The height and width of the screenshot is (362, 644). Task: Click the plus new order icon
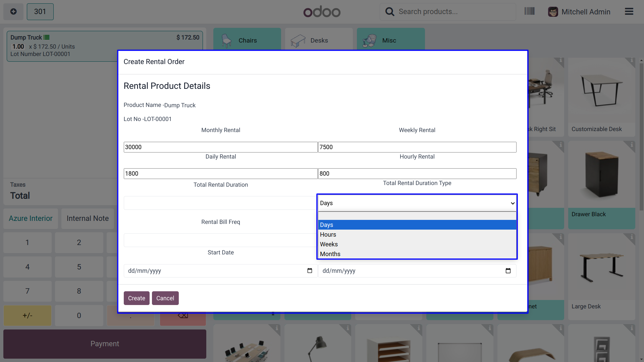(13, 12)
